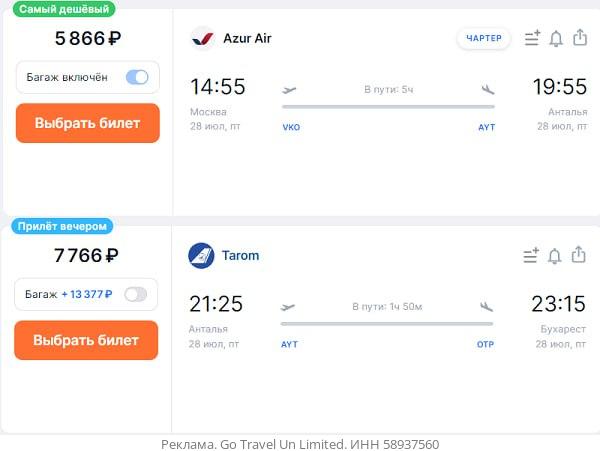Click the price alert bell for Tarom
This screenshot has width=600, height=451.
[555, 256]
